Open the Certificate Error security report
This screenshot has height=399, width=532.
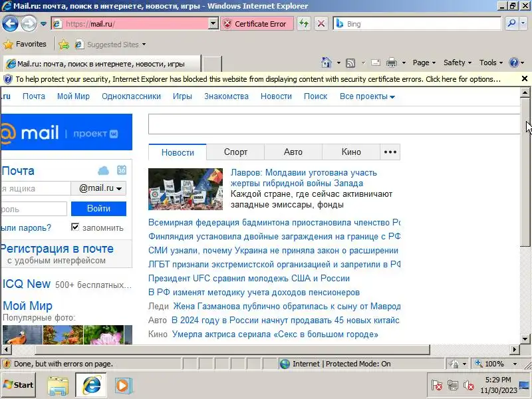(257, 24)
